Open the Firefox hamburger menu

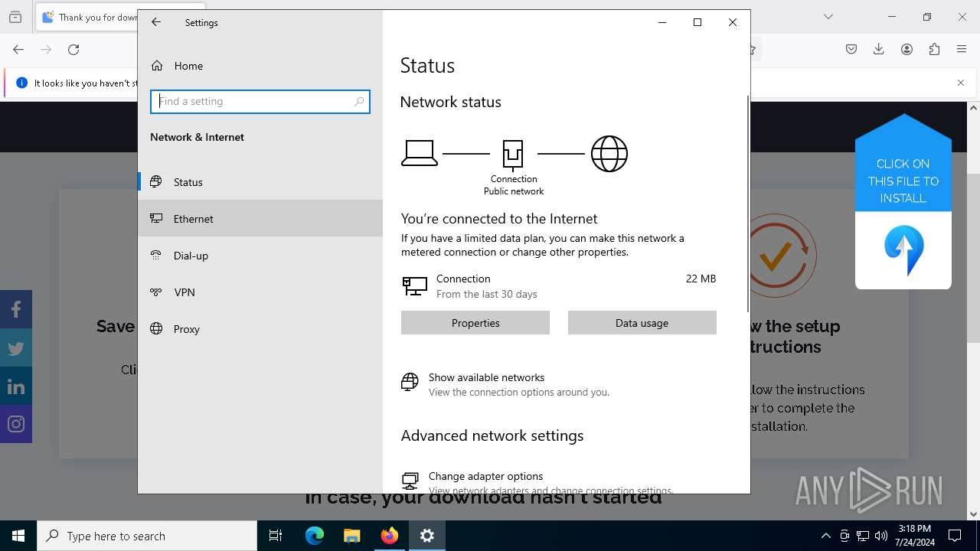click(962, 50)
